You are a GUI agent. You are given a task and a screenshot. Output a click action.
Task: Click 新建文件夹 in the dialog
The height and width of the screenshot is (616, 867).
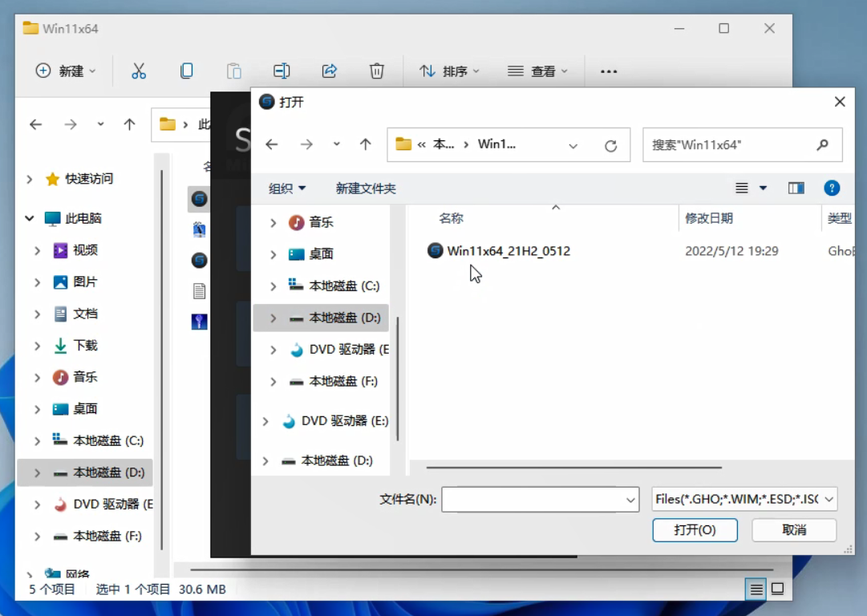click(366, 188)
